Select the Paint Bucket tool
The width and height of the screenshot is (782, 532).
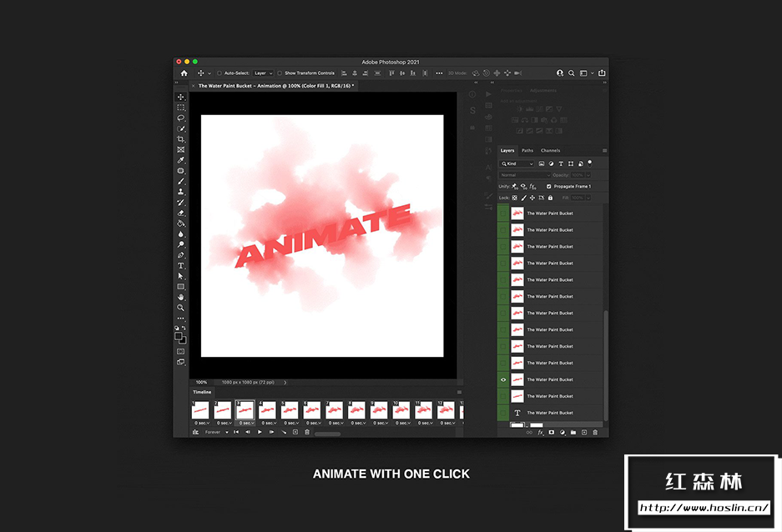tap(180, 223)
